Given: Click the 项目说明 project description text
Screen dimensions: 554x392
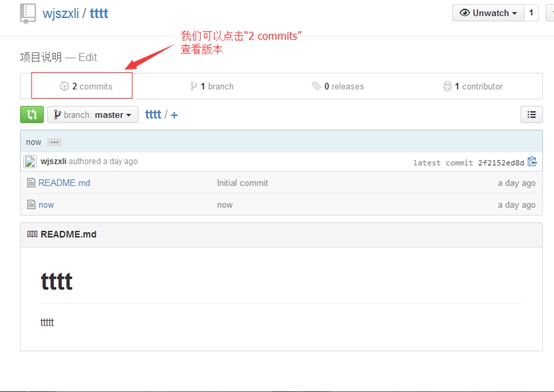Looking at the screenshot, I should click(x=41, y=57).
